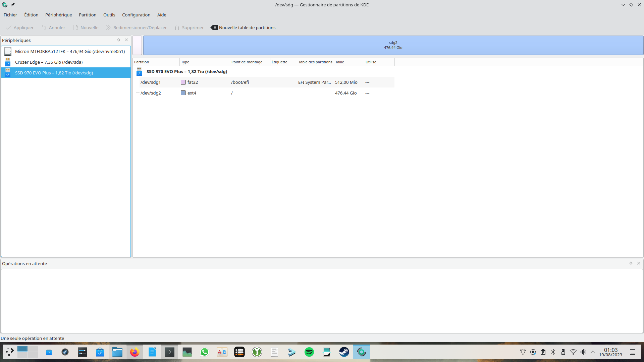This screenshot has height=362, width=644.
Task: Click the Nouvelle table de partitions icon
Action: [214, 27]
